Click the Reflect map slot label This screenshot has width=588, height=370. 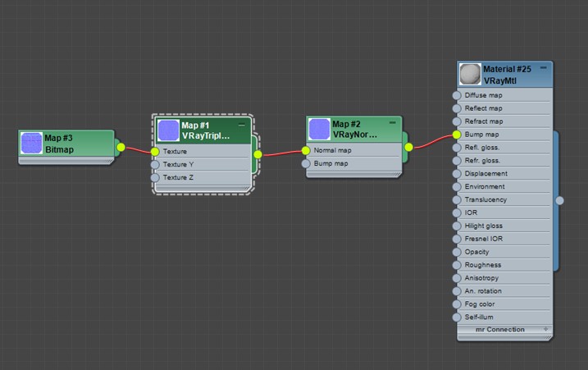(483, 108)
